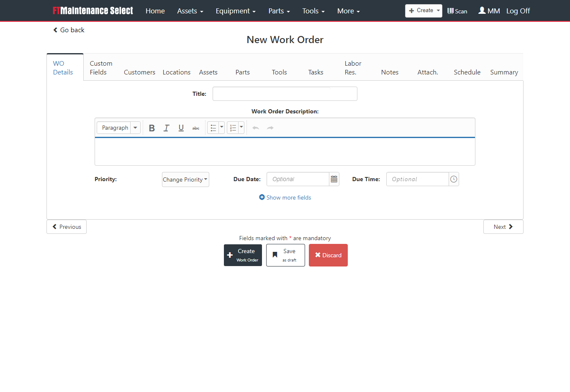Apply bold formatting in description editor

pos(151,128)
